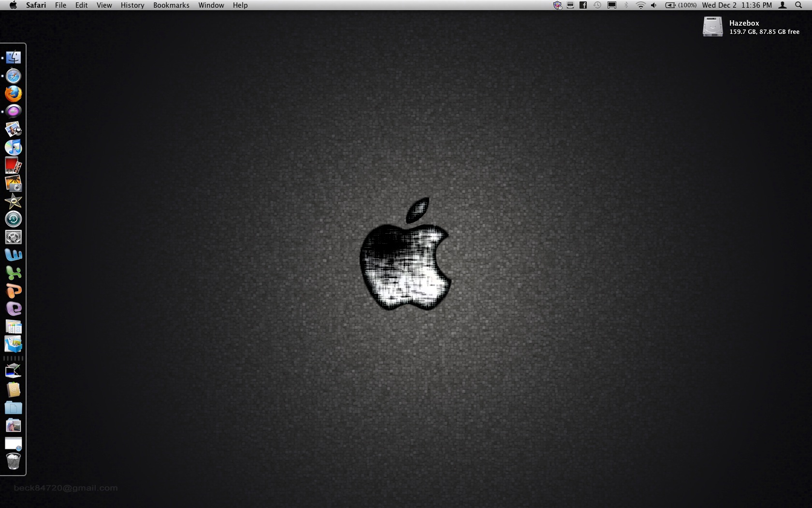
Task: Open the fast user switching icon
Action: click(783, 5)
